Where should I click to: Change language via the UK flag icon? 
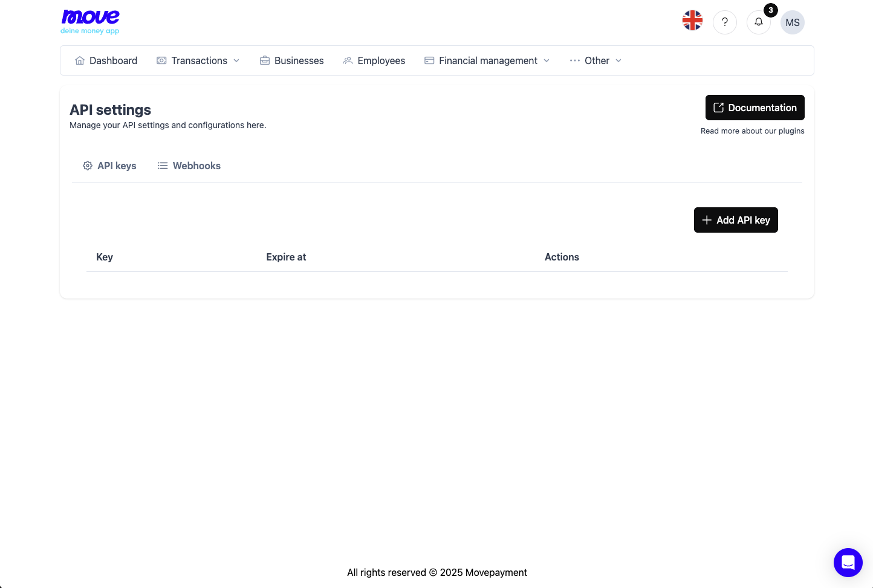[692, 21]
